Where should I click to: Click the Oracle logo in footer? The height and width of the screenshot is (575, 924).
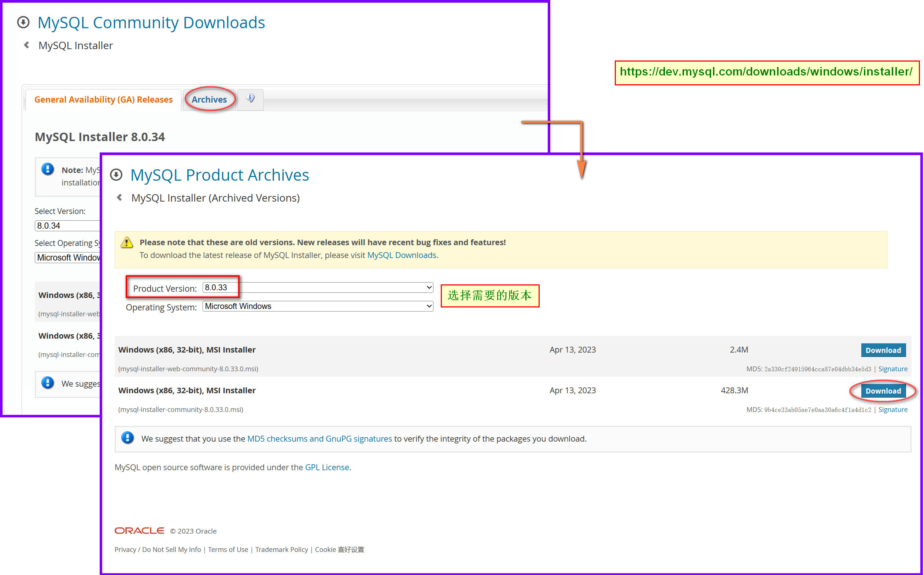pyautogui.click(x=139, y=531)
